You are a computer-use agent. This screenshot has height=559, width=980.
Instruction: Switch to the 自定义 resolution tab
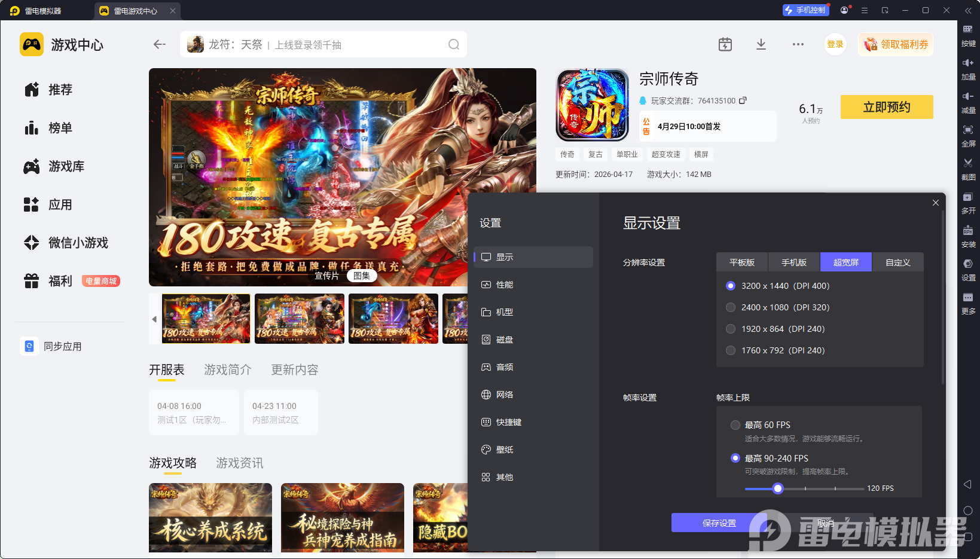point(898,262)
